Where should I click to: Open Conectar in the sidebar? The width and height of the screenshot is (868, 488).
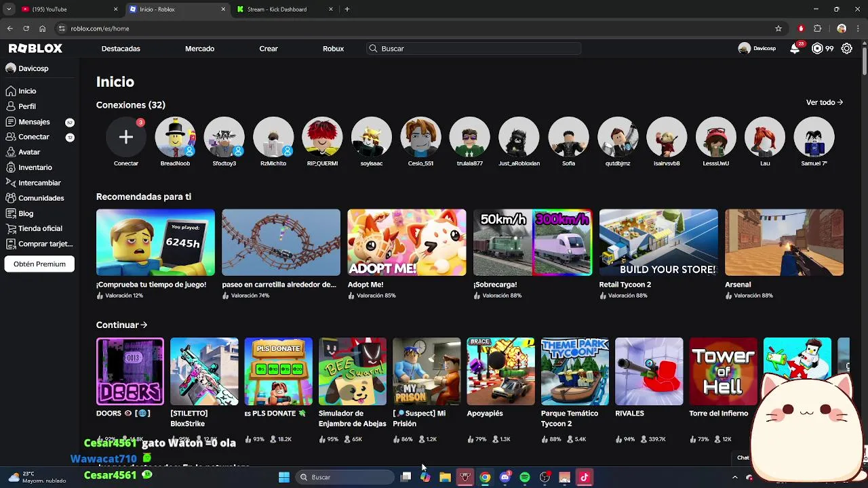[x=34, y=137]
